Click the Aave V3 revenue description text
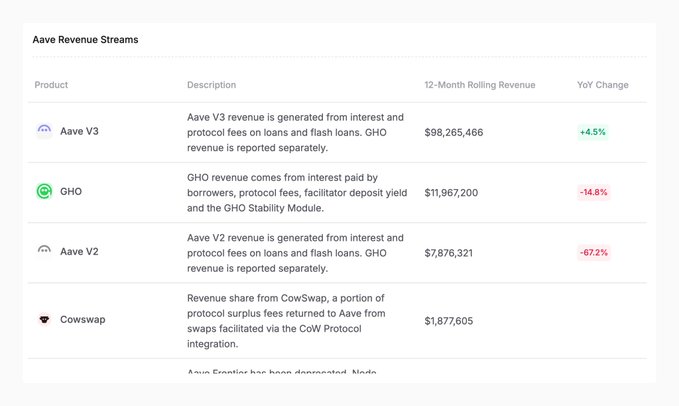The width and height of the screenshot is (679, 406). pyautogui.click(x=295, y=132)
